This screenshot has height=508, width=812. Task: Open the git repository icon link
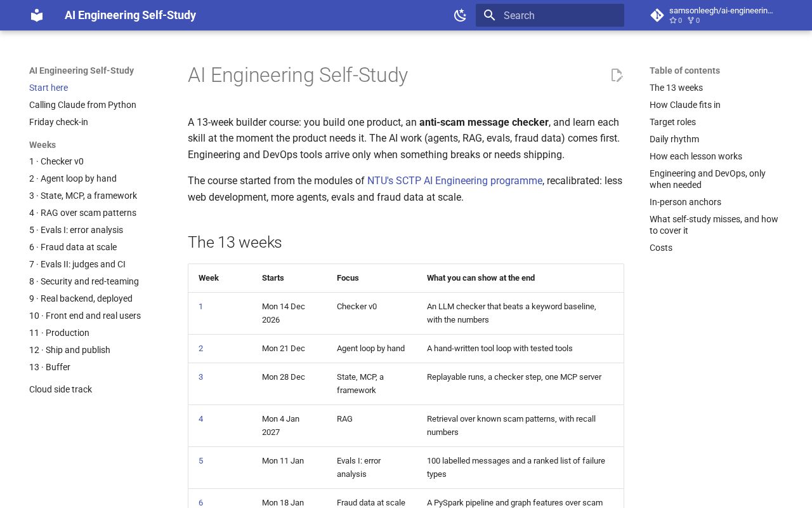[x=657, y=15]
